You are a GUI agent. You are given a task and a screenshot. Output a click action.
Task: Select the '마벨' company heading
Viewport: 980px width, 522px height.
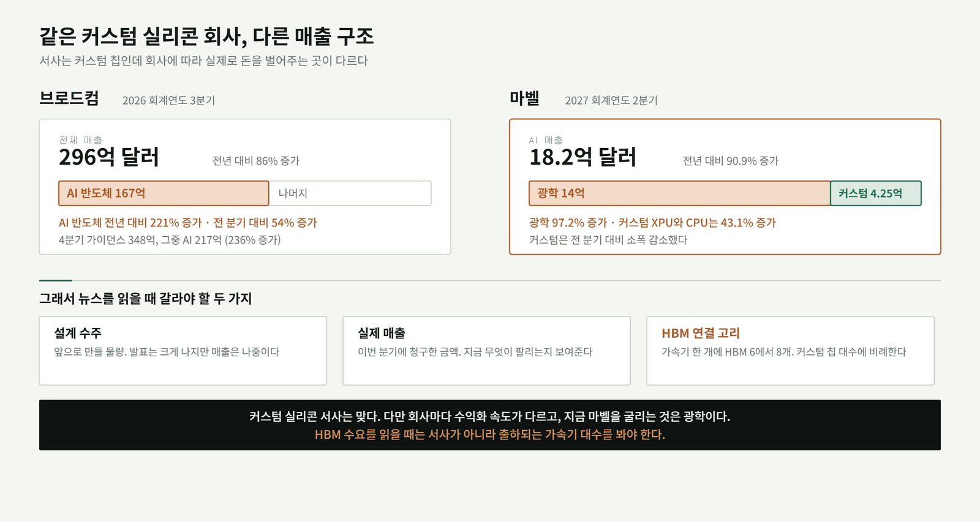[524, 98]
